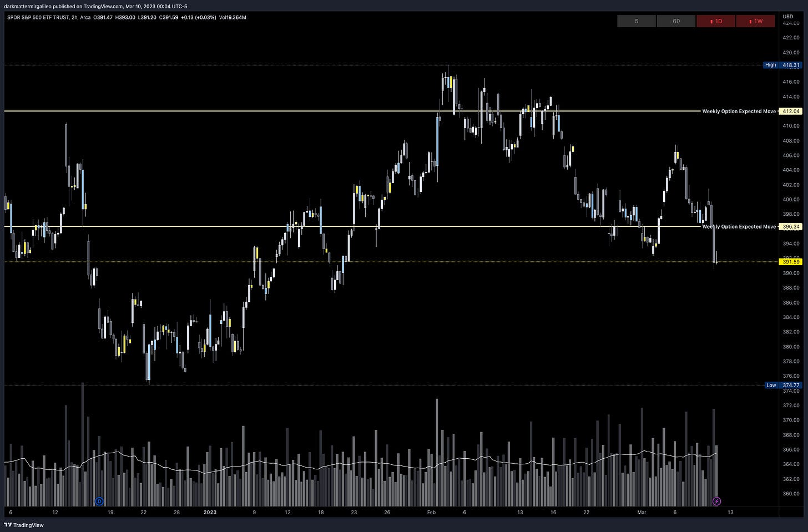This screenshot has width=808, height=532.
Task: Click the 18 date axis label
Action: [x=321, y=513]
